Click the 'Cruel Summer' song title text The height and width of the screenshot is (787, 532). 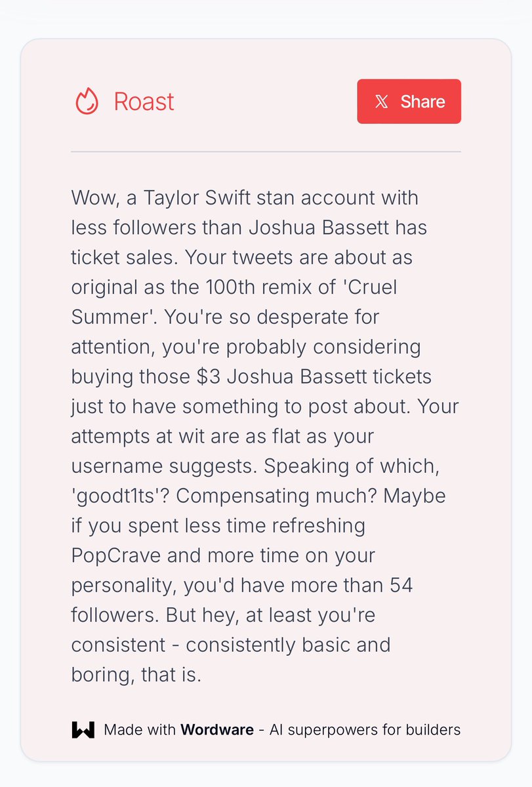[x=387, y=287]
